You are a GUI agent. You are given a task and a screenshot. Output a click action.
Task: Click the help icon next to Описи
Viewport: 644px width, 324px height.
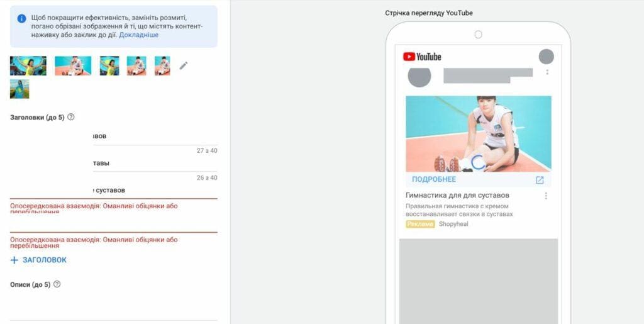pyautogui.click(x=57, y=284)
